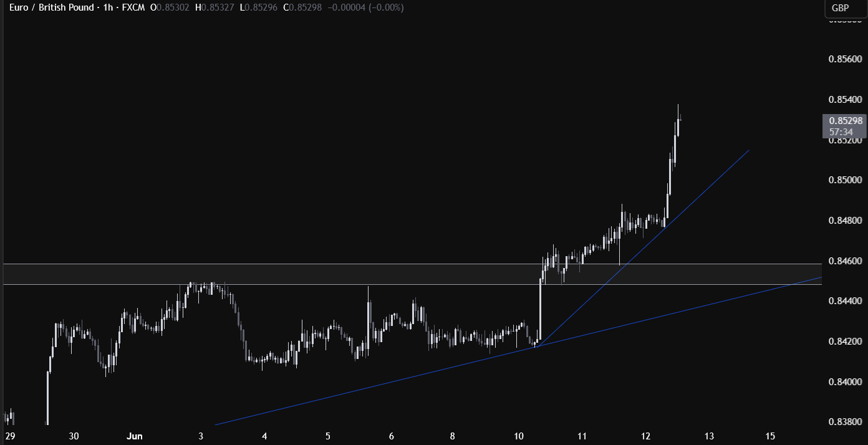
Task: Click the 0.83800 price axis label
Action: (845, 422)
